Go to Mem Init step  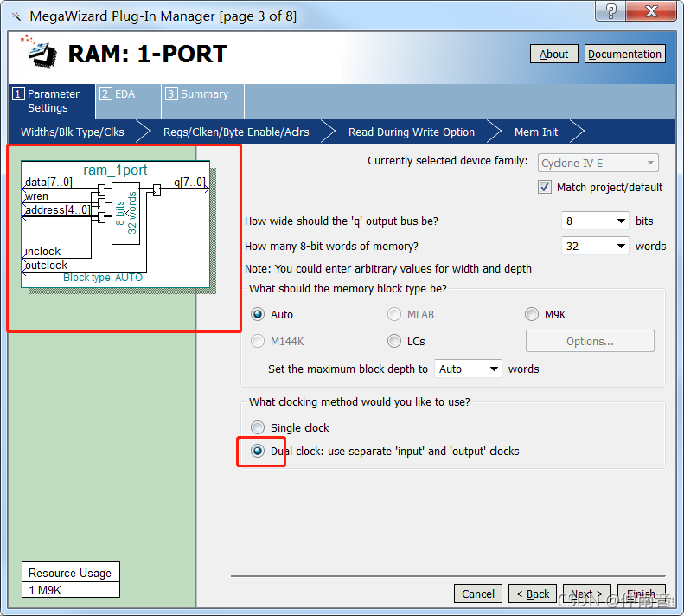535,132
